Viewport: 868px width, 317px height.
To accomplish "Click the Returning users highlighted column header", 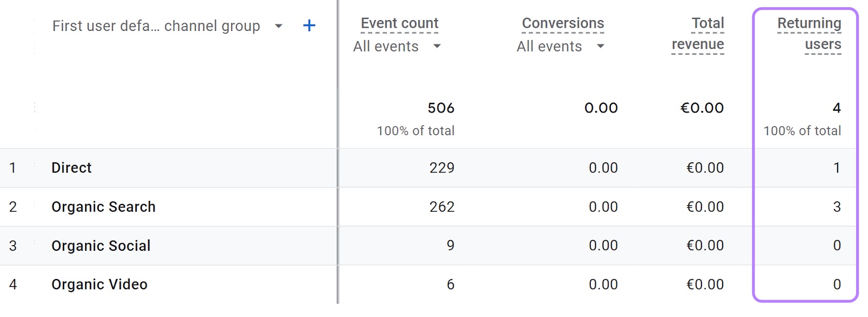I will [809, 34].
